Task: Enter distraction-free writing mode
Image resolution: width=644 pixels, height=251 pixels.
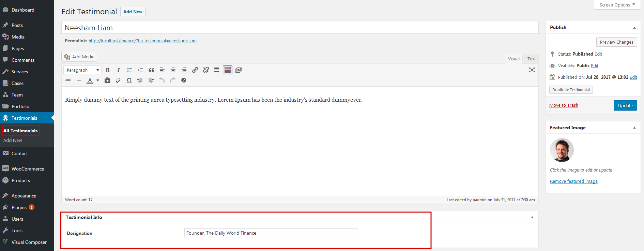Action: (532, 70)
